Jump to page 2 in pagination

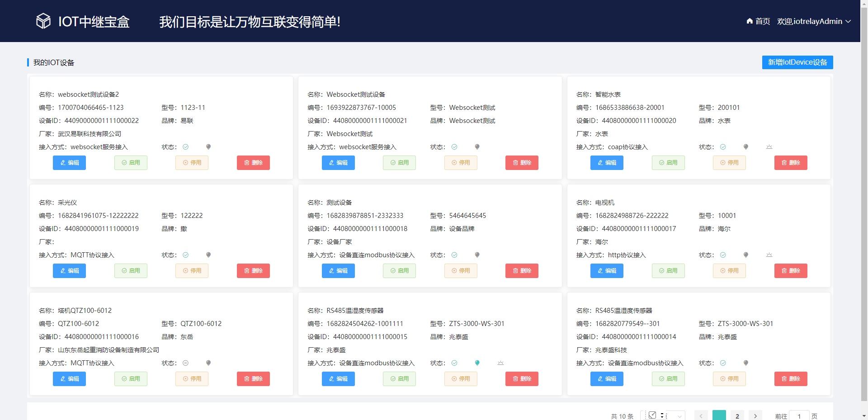tap(737, 415)
